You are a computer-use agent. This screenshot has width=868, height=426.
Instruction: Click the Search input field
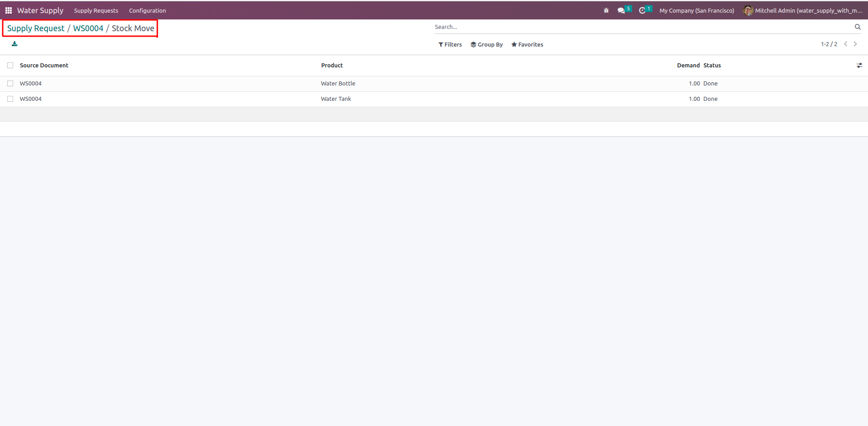pos(643,27)
